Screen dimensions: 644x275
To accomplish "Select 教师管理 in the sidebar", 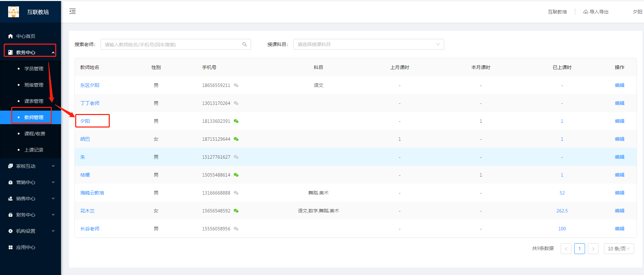I will (30, 117).
